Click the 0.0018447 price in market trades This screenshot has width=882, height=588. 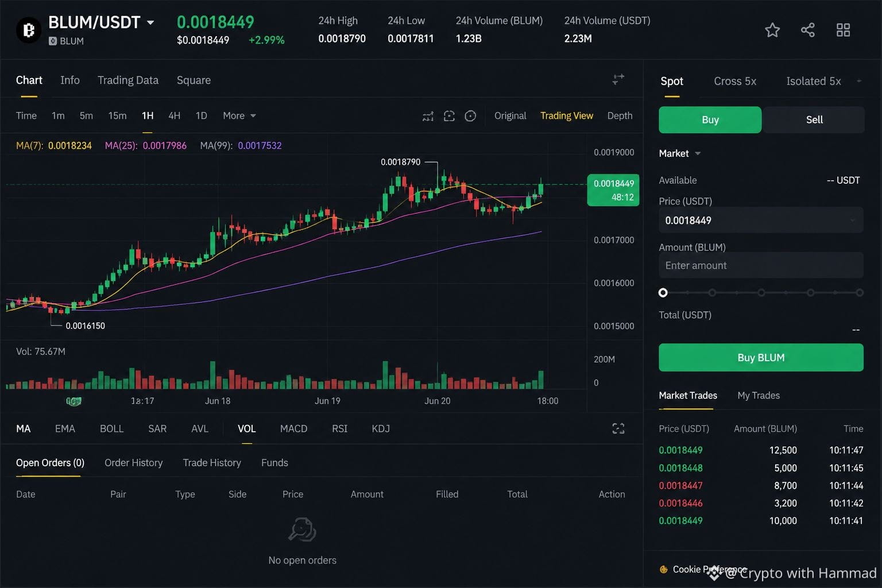[x=680, y=485]
